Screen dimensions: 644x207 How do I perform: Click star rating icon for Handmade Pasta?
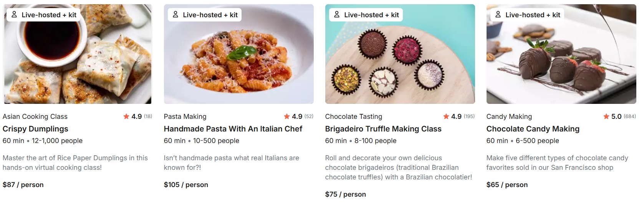(287, 116)
